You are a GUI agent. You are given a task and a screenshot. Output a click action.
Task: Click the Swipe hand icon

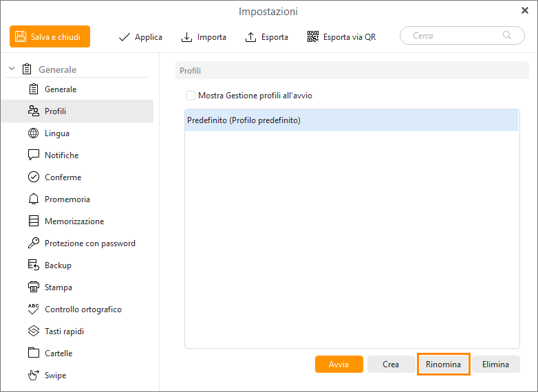pos(33,375)
